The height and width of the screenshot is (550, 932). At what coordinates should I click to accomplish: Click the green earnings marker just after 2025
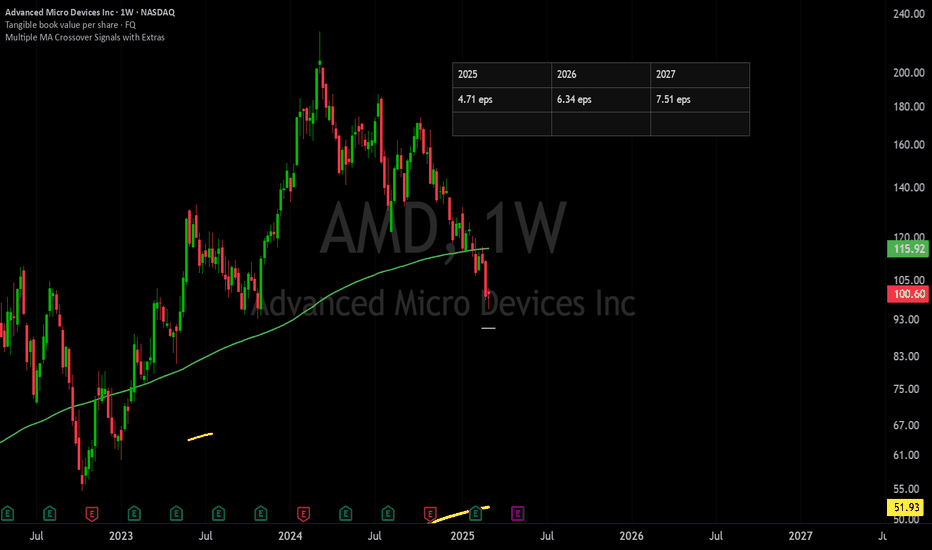coord(476,513)
